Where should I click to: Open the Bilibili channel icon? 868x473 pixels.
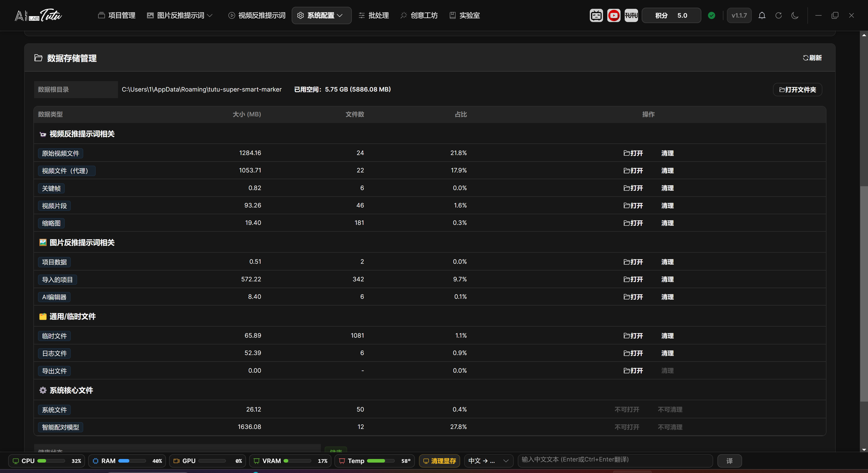[596, 16]
